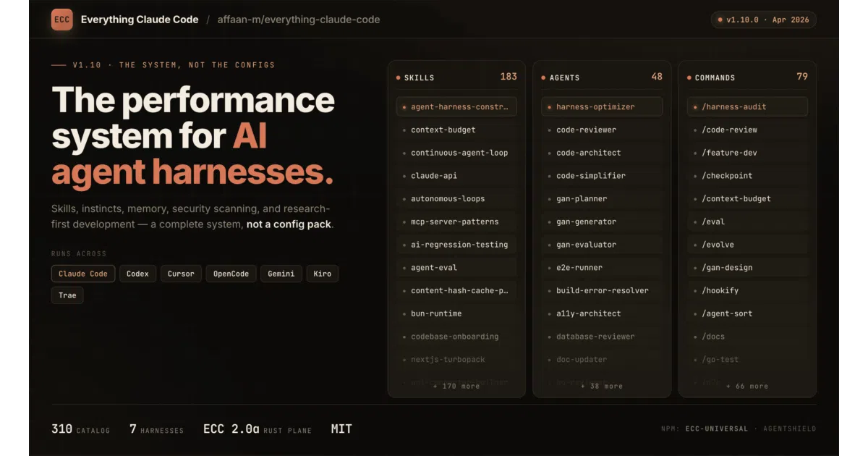
Task: Select the Gemini harness chip
Action: coord(281,274)
